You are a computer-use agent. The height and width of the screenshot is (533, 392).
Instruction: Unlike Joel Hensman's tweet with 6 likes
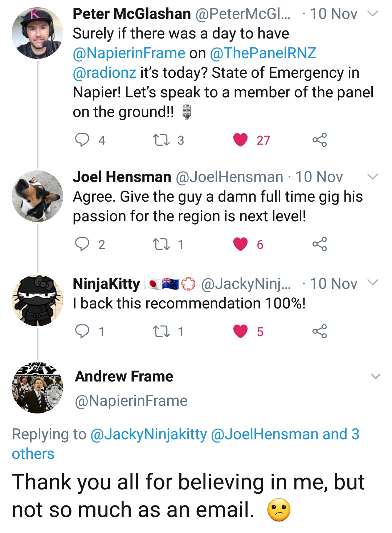pyautogui.click(x=240, y=244)
